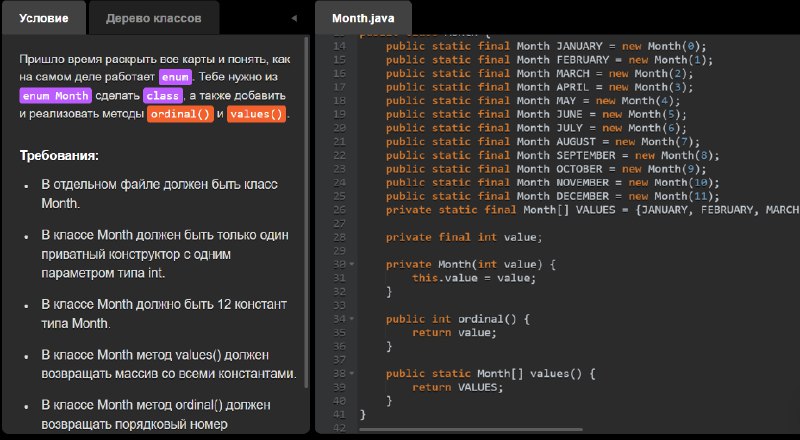Image resolution: width=800 pixels, height=440 pixels.
Task: Click the purple 'enum' tag
Action: (x=176, y=78)
